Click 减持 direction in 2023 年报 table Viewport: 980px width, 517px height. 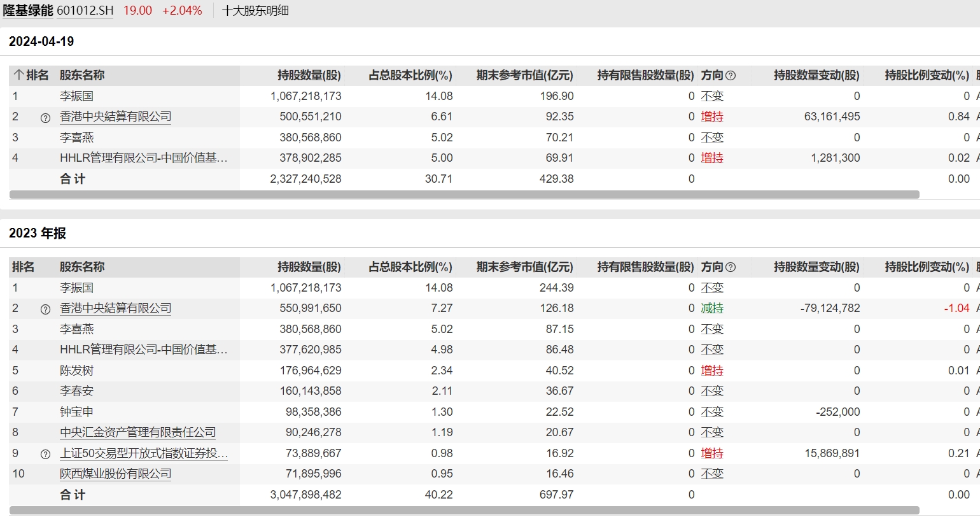(x=712, y=308)
